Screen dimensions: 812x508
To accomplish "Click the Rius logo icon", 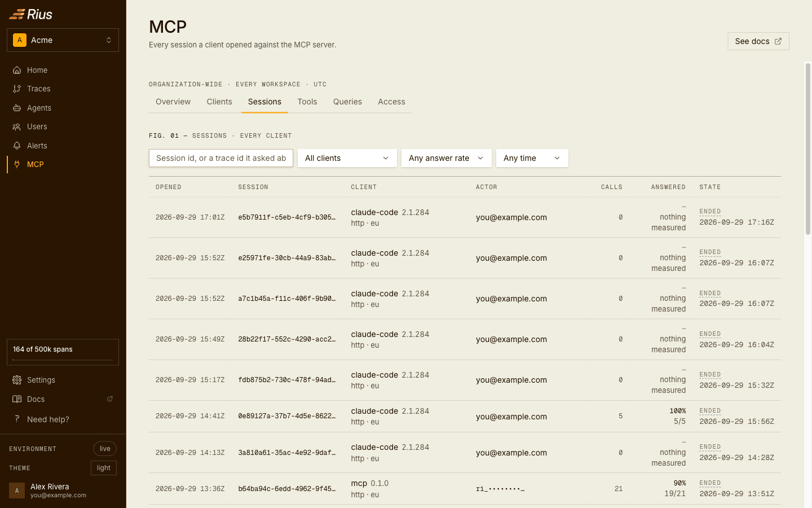I will 17,14.
